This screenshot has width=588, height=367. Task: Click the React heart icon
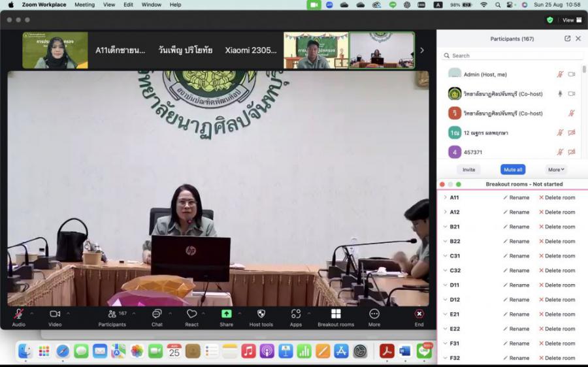tap(191, 314)
